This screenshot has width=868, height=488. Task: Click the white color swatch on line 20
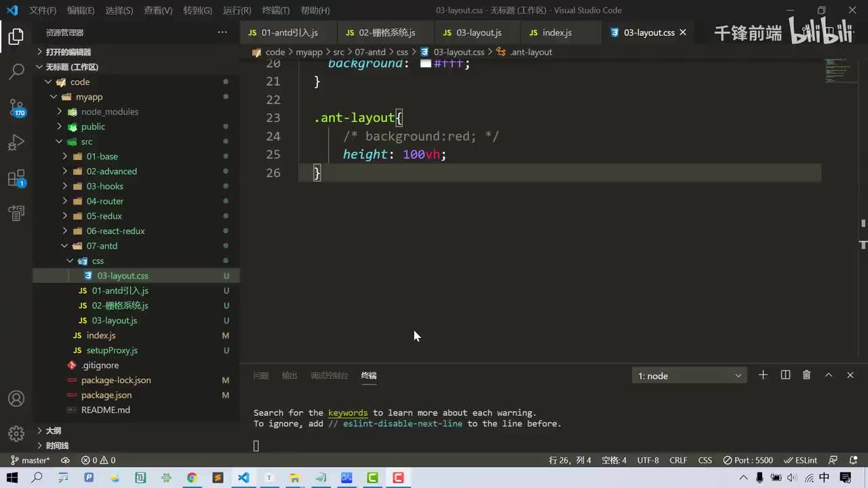pyautogui.click(x=426, y=63)
